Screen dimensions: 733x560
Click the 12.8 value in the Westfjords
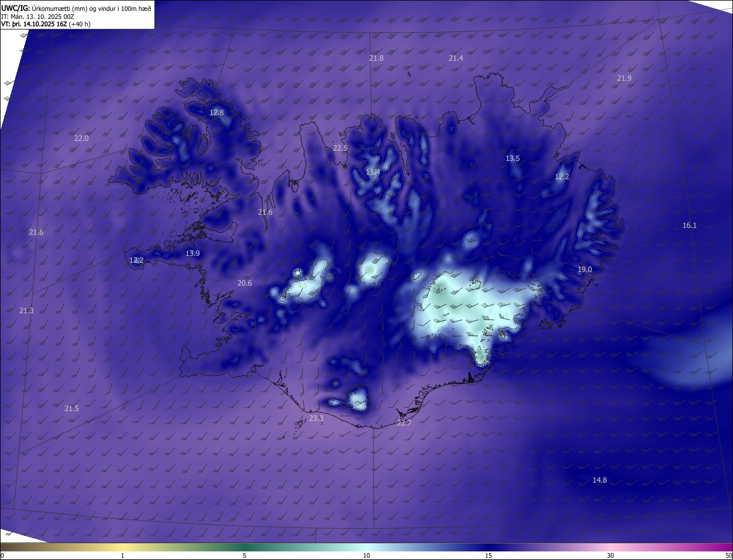[x=216, y=112]
